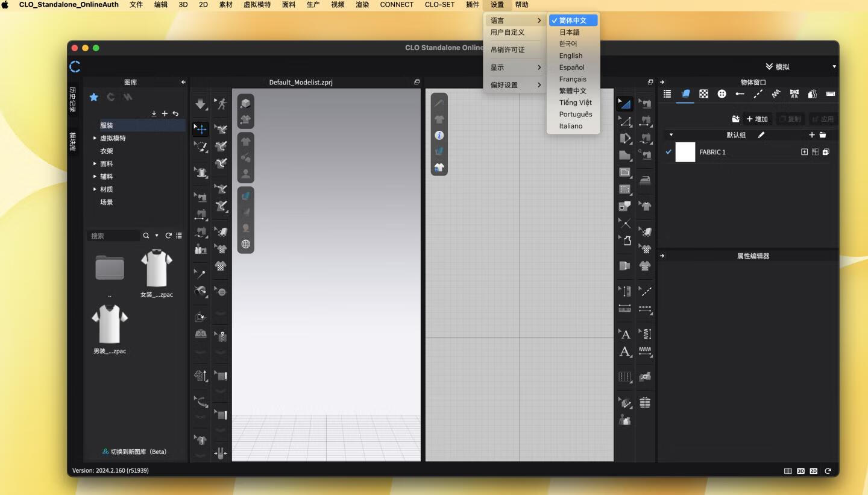The height and width of the screenshot is (495, 868).
Task: Click the 3D view icon in the status bar
Action: click(x=800, y=471)
